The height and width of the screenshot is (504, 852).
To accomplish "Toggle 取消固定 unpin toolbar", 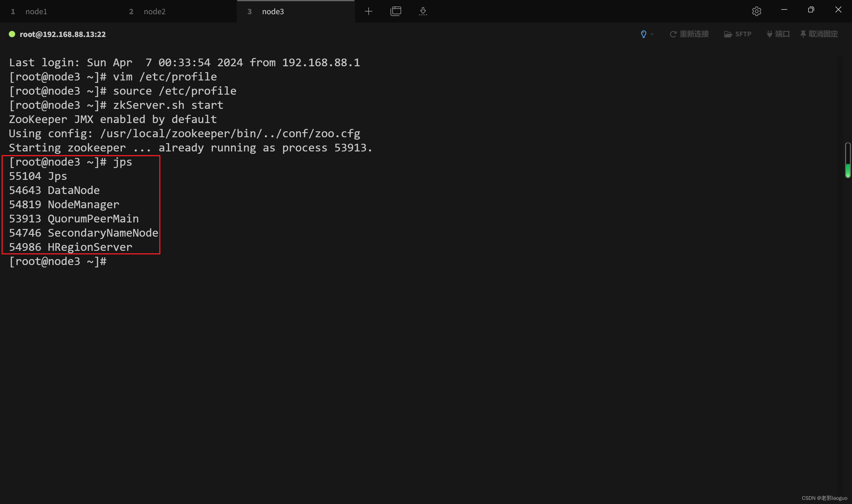I will (819, 34).
